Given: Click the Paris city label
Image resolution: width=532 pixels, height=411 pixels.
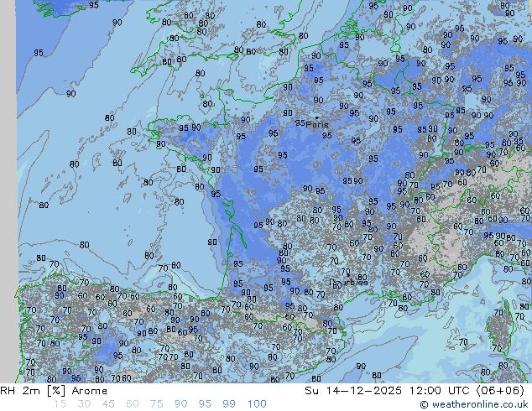Looking at the screenshot, I should [317, 125].
